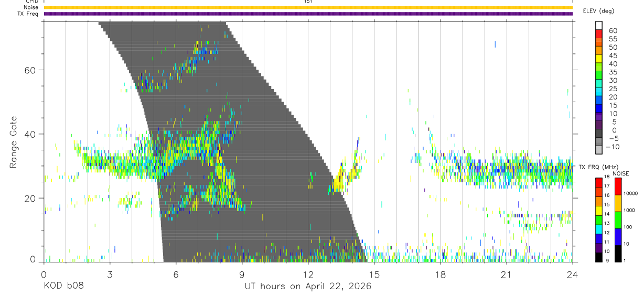This screenshot has height=297, width=644.
Task: Click the "16" label on TX FRQ colorbar
Action: tap(607, 195)
